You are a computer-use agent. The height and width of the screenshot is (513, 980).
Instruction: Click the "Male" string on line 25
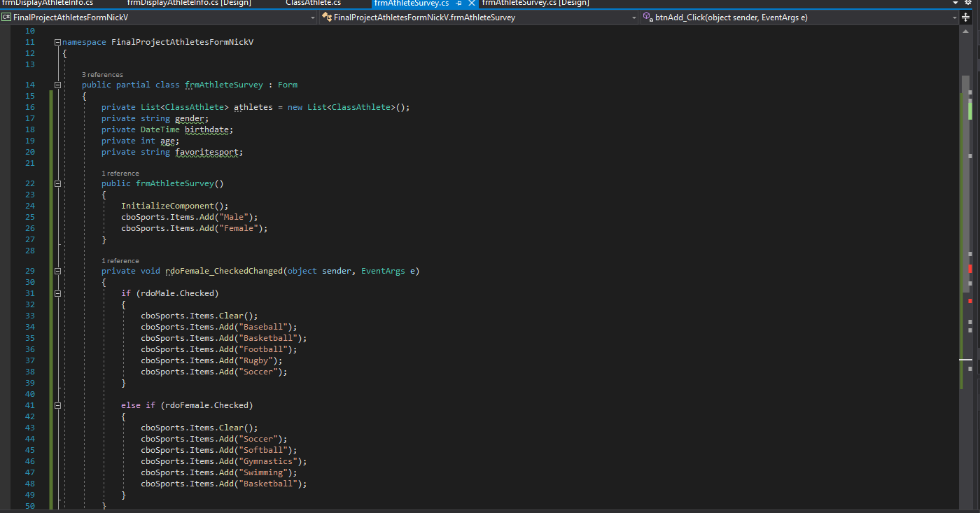coord(234,218)
